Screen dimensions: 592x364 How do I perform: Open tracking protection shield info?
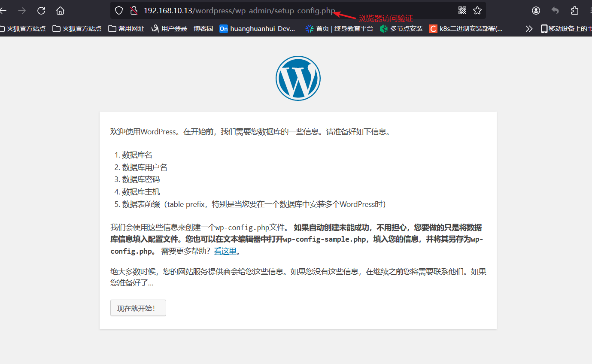tap(119, 10)
